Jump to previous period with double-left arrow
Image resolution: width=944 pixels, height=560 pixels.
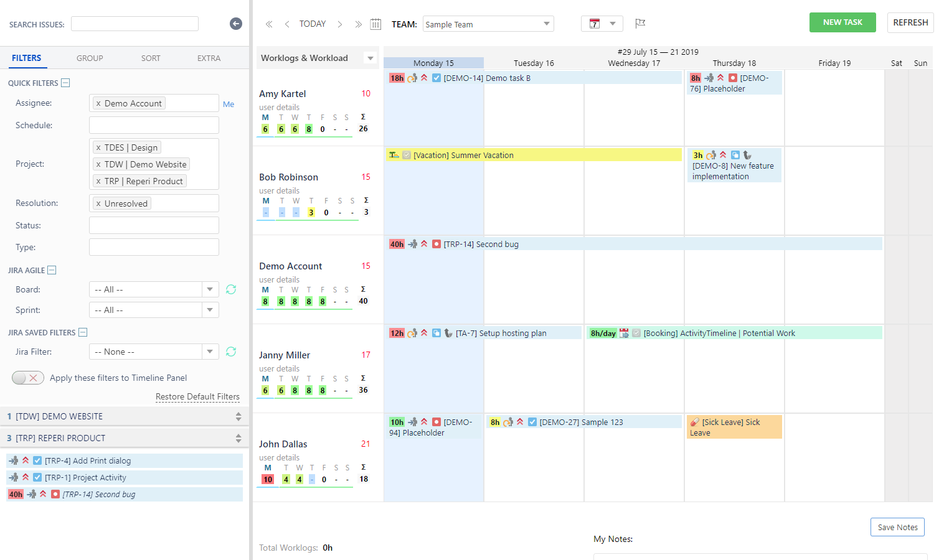tap(269, 24)
